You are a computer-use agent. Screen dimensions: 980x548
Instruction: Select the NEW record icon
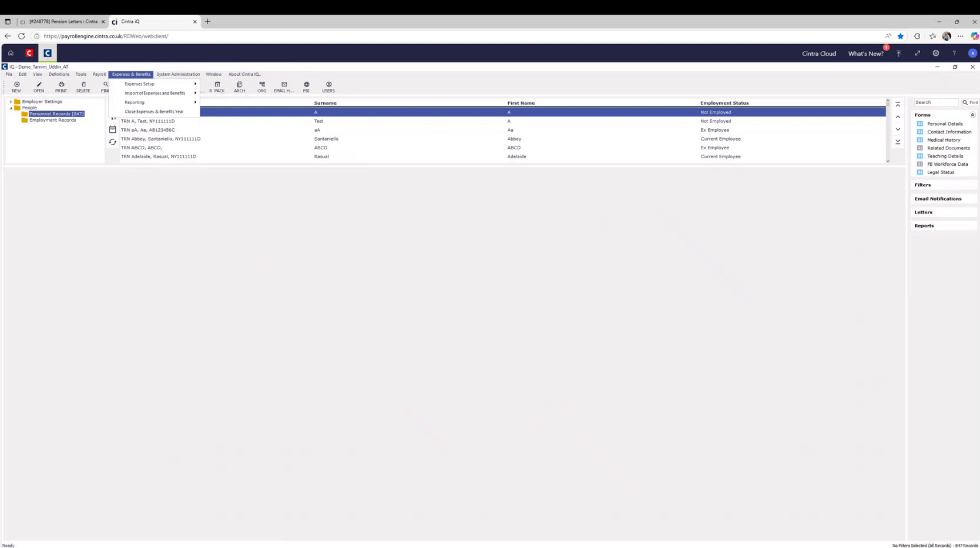click(16, 86)
